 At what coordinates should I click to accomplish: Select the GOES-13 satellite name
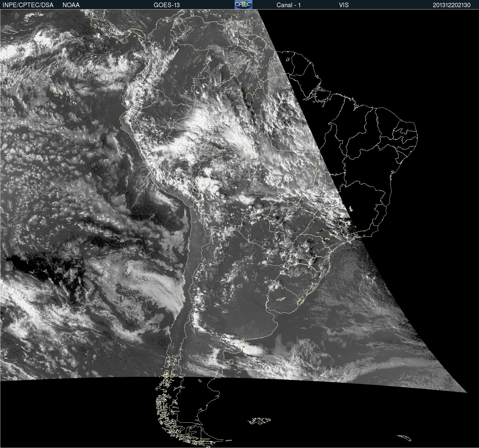(166, 5)
